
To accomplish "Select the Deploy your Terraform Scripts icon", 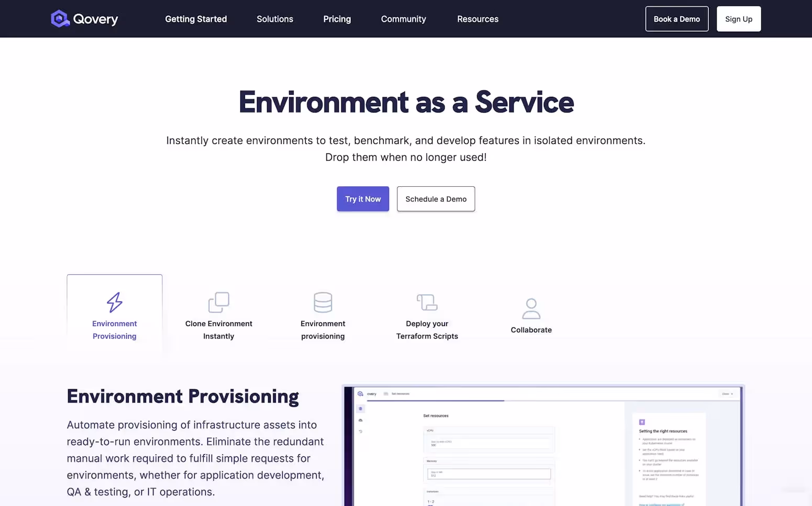I will 427,302.
